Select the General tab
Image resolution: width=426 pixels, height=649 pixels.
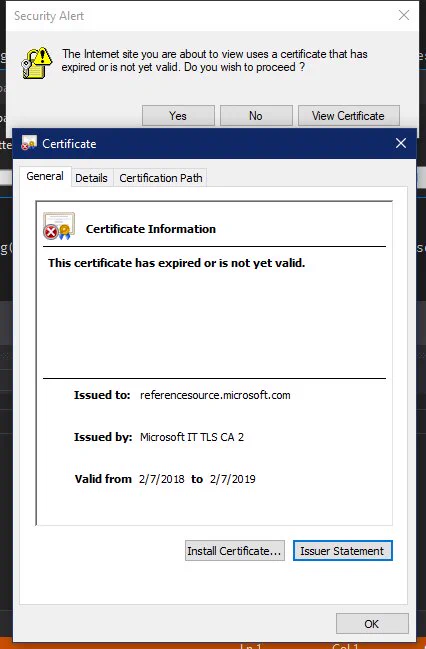pyautogui.click(x=45, y=176)
